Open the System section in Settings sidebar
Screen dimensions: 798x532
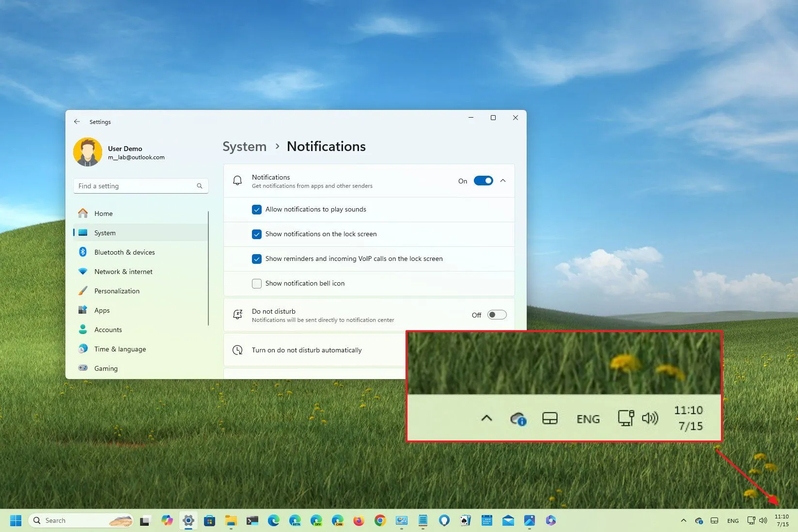104,233
